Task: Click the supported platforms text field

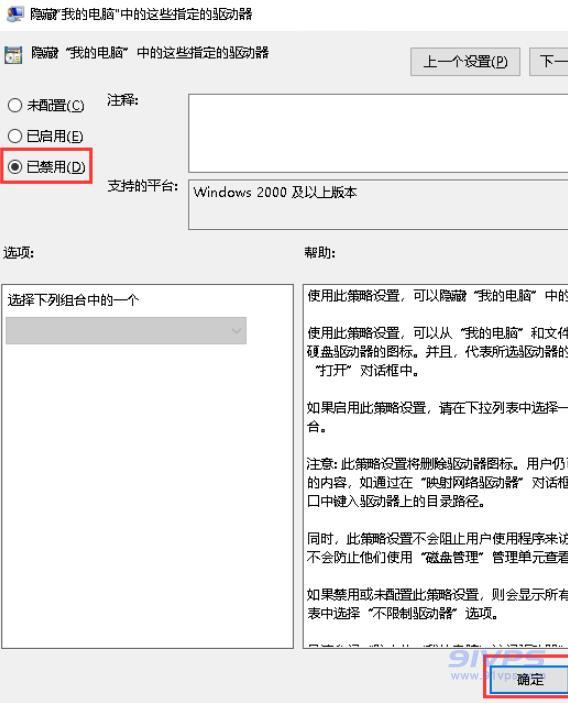Action: coord(378,205)
